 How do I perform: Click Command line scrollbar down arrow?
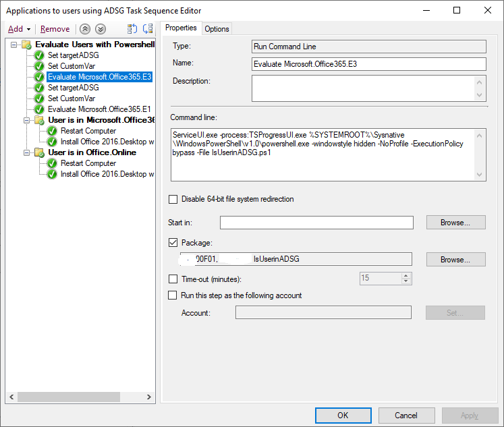tap(479, 175)
